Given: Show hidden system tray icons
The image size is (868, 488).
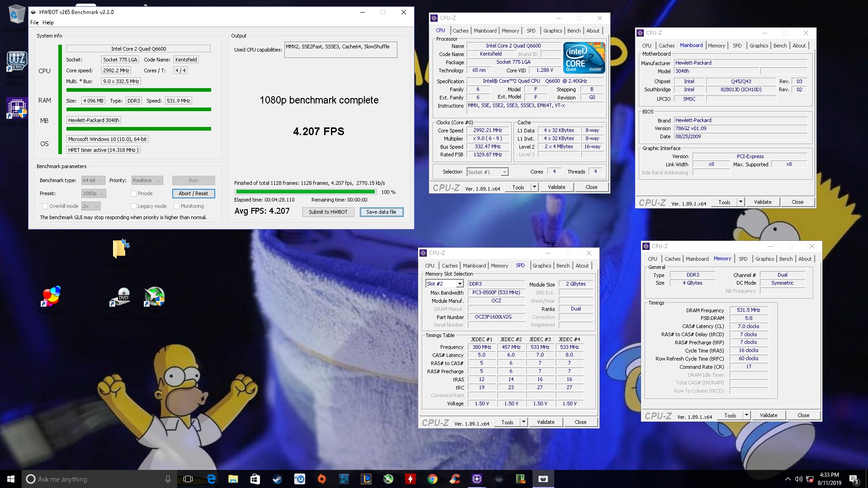Looking at the screenshot, I should [788, 479].
